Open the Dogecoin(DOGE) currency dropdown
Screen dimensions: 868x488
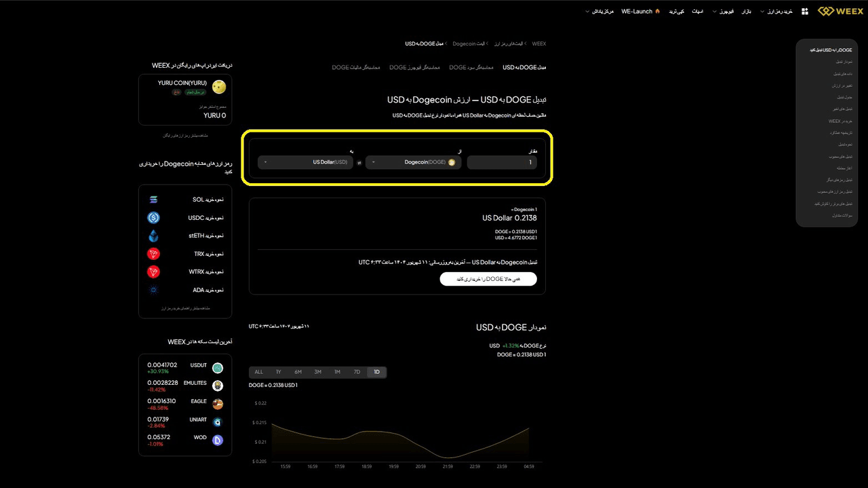pyautogui.click(x=414, y=162)
